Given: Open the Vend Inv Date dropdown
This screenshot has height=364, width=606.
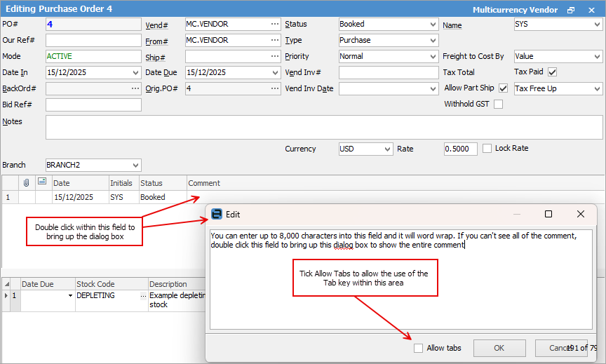Looking at the screenshot, I should [433, 89].
